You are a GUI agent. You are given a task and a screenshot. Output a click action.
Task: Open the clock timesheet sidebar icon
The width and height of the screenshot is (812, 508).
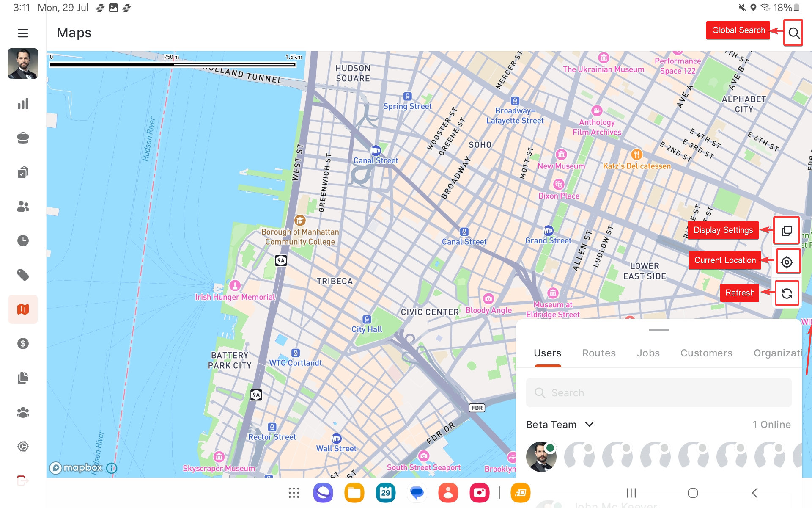tap(23, 241)
